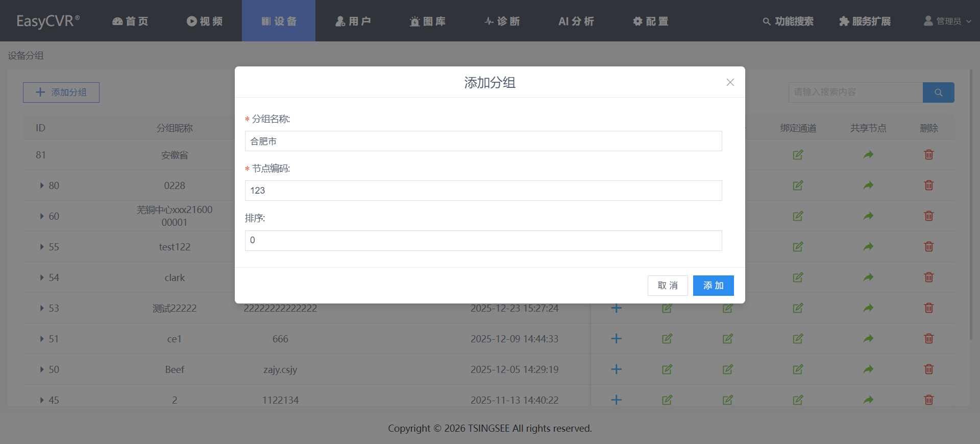
Task: Expand the tree row with ID 80
Action: pyautogui.click(x=42, y=185)
